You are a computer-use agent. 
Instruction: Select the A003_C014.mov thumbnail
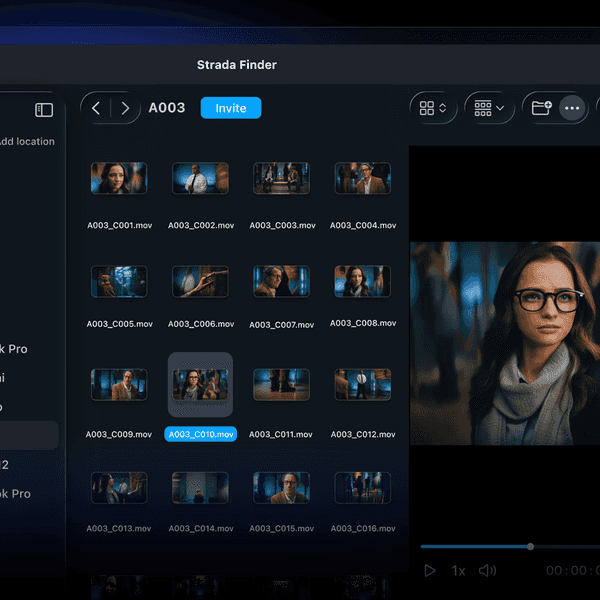pyautogui.click(x=201, y=488)
